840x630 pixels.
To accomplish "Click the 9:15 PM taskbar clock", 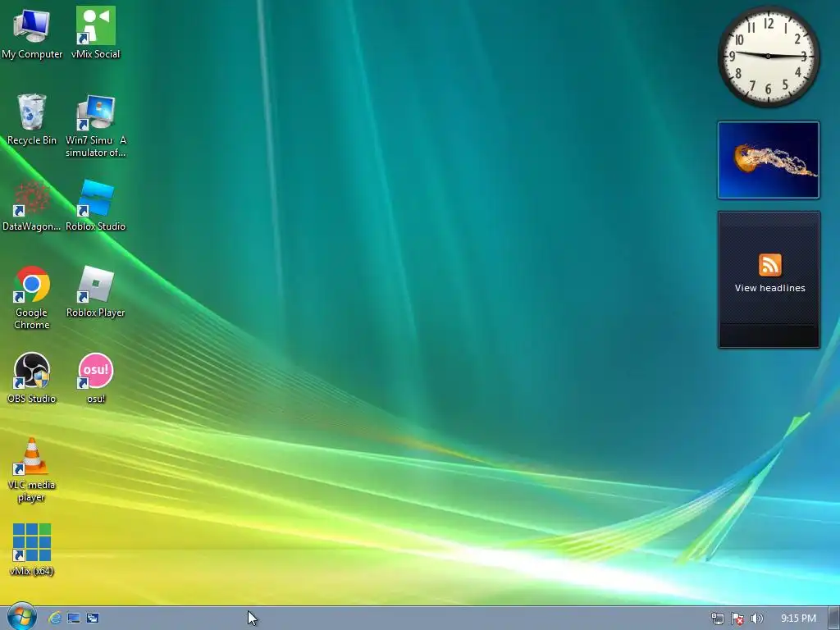I will click(798, 619).
